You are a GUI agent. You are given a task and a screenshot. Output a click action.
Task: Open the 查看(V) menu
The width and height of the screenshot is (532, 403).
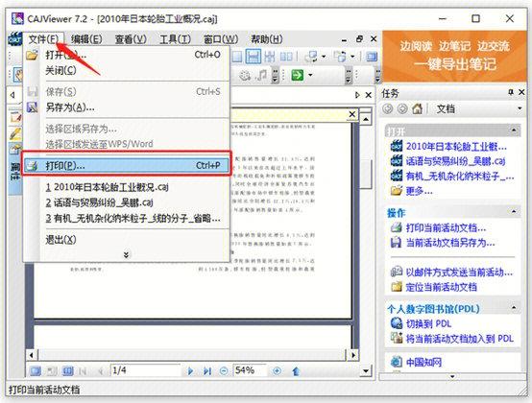[x=131, y=39]
